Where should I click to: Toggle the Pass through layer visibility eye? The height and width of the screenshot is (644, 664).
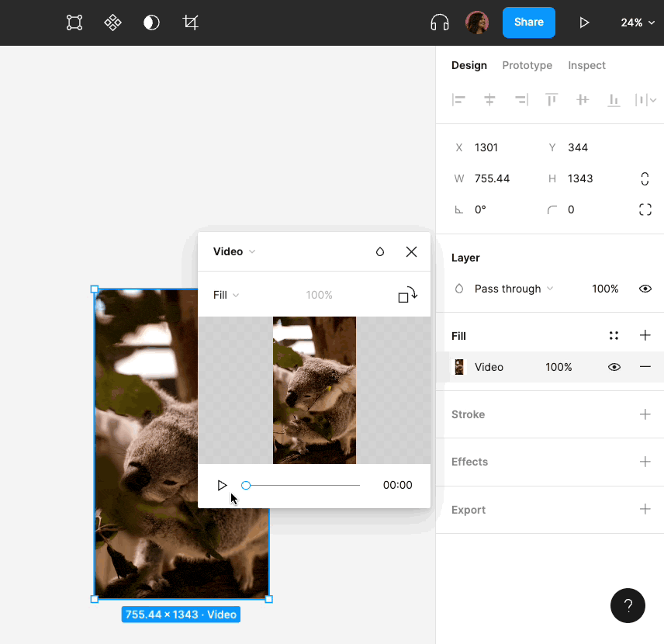point(645,289)
